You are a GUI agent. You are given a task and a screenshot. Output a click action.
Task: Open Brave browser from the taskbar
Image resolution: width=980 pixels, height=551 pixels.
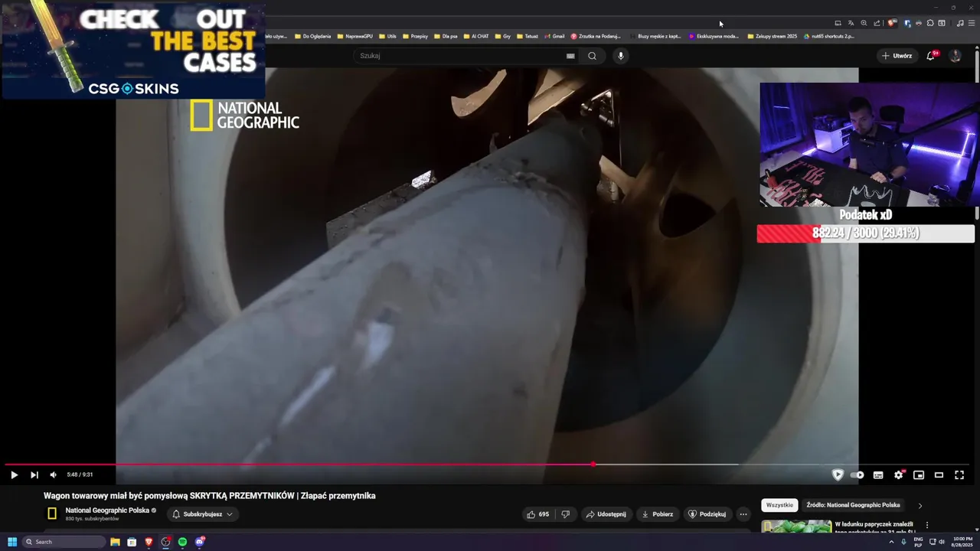pos(149,542)
